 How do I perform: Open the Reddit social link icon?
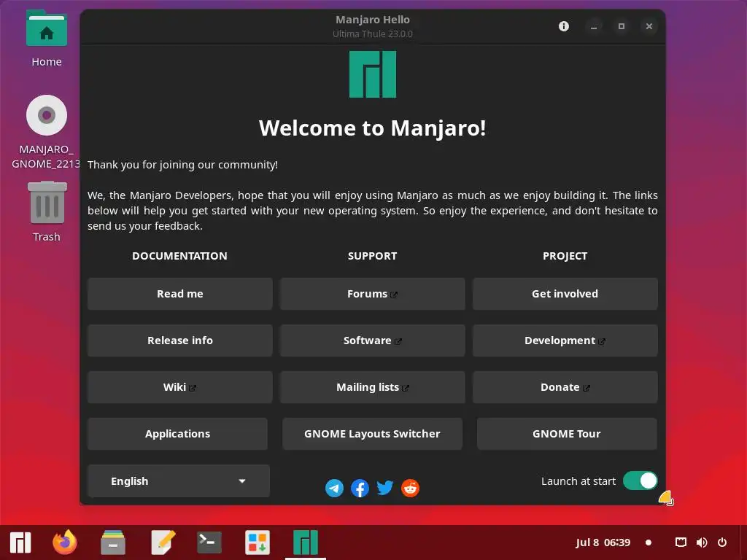pos(410,488)
